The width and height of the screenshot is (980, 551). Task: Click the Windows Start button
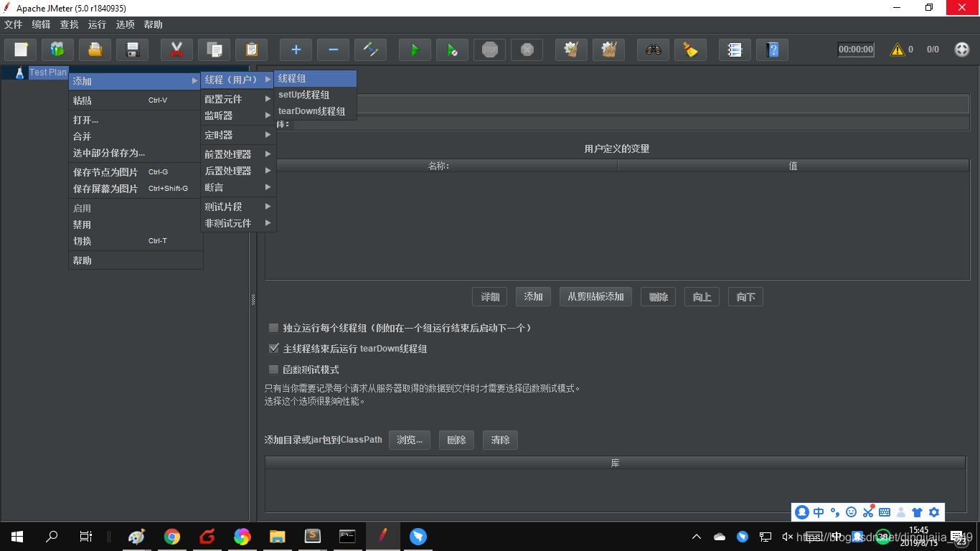tap(17, 536)
